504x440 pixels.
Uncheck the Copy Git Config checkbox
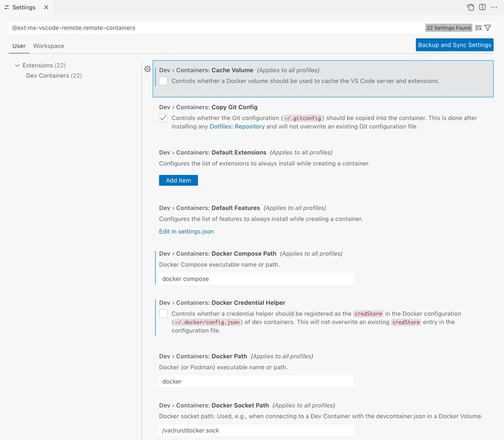point(163,118)
